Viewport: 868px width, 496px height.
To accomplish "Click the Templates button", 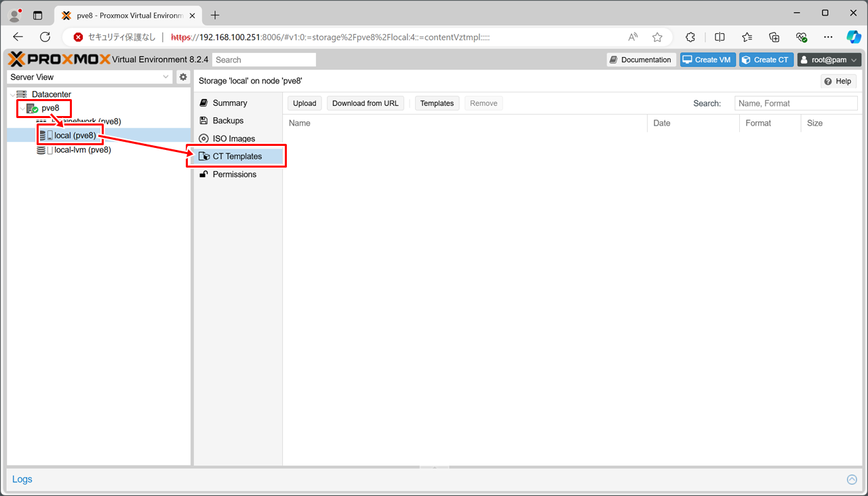I will (437, 103).
